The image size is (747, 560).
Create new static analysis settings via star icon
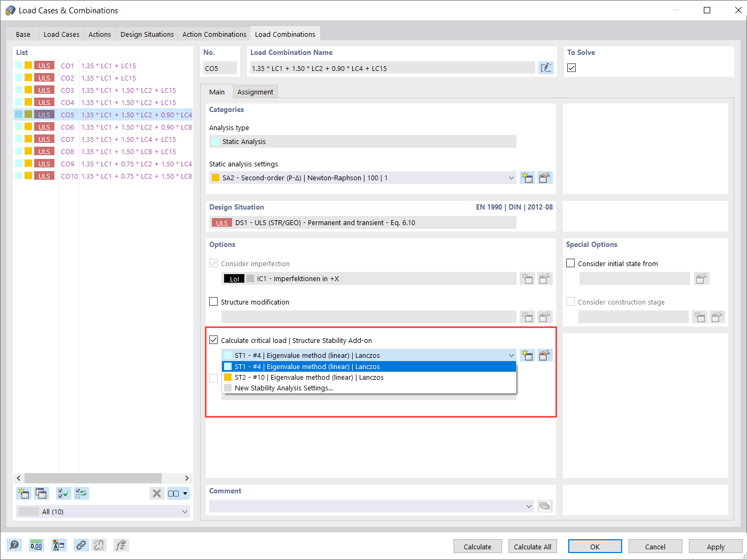point(527,178)
